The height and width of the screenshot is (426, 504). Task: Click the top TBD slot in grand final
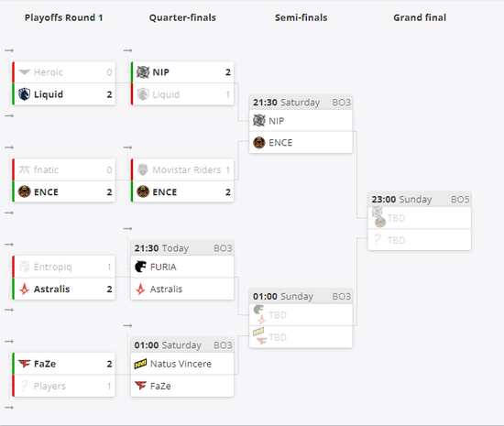tap(420, 218)
